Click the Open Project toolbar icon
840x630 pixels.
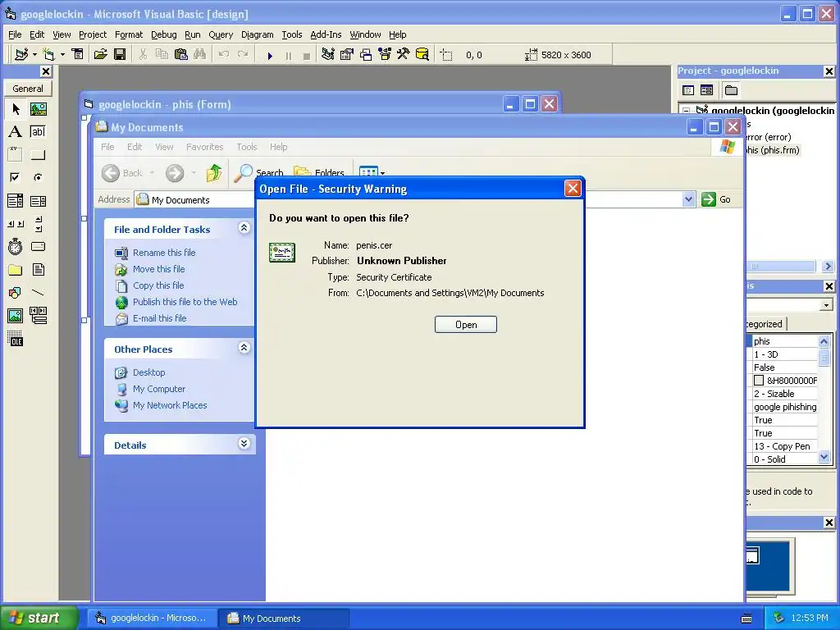click(x=100, y=55)
